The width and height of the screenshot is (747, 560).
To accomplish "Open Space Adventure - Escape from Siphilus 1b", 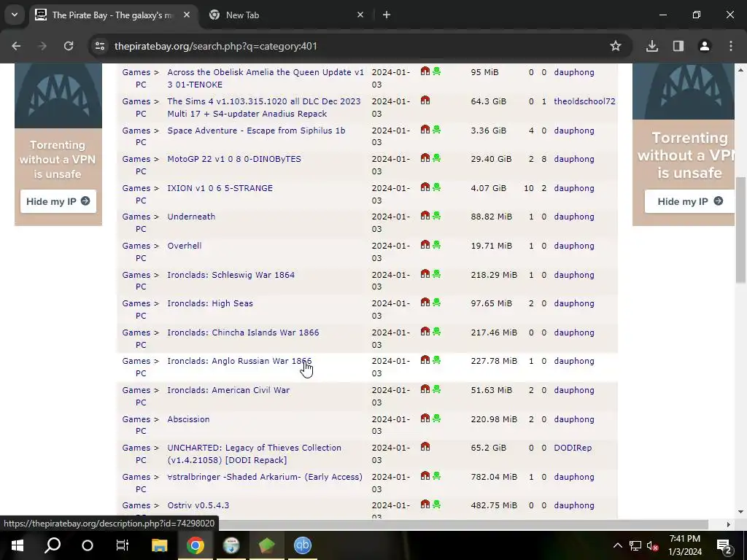I will click(x=256, y=131).
